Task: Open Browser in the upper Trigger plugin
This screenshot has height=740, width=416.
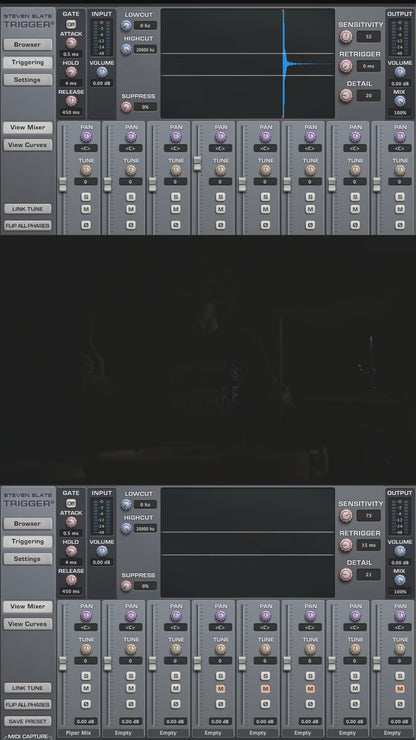Action: pyautogui.click(x=28, y=45)
